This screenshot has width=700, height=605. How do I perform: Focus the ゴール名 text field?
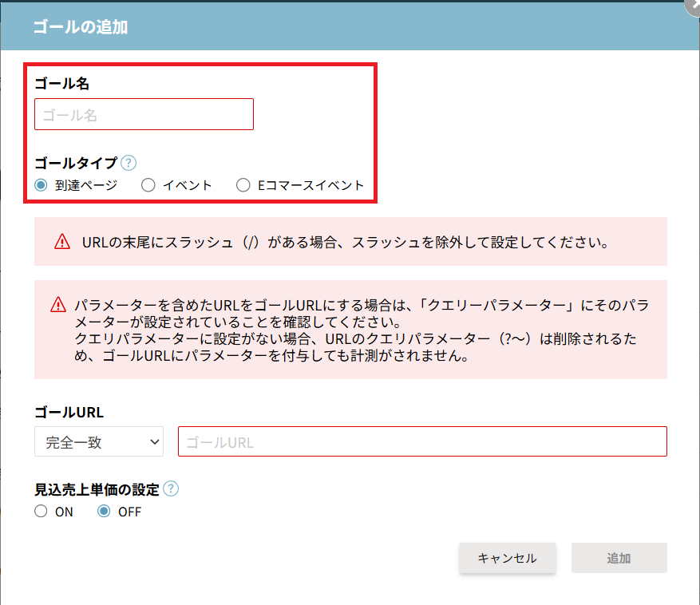point(144,114)
